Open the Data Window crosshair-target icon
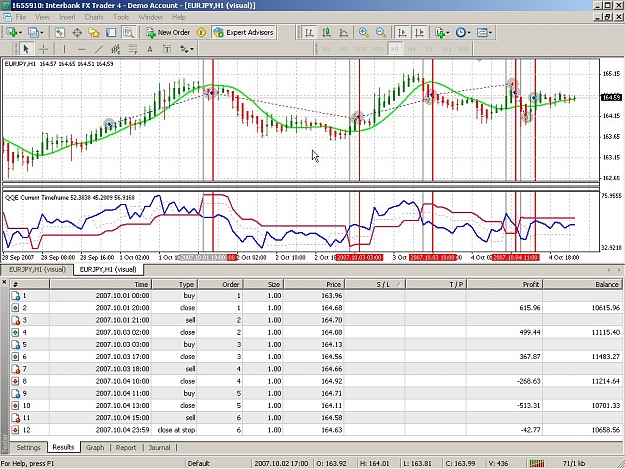 coord(77,33)
